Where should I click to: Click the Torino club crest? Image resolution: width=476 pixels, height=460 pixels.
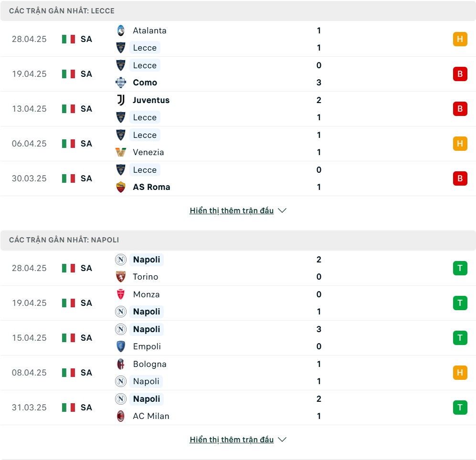click(121, 277)
